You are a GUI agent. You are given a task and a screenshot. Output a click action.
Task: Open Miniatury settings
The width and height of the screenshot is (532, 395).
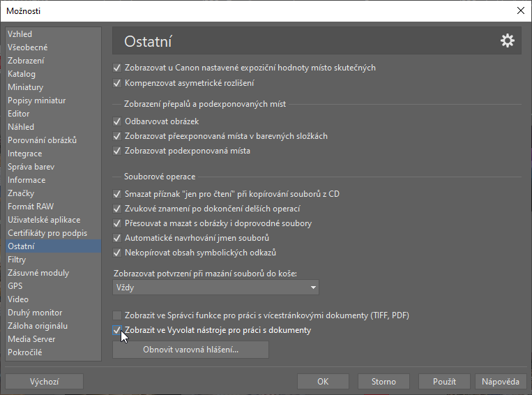(53, 87)
